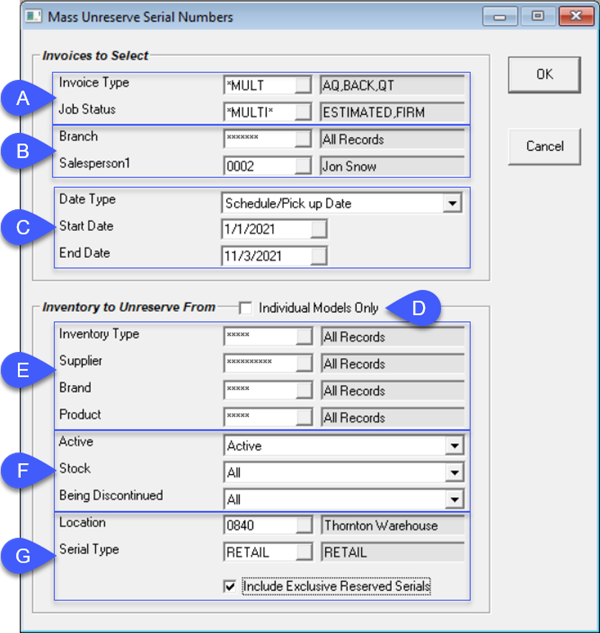Expand the Date Type dropdown
Image resolution: width=600 pixels, height=633 pixels.
point(452,203)
